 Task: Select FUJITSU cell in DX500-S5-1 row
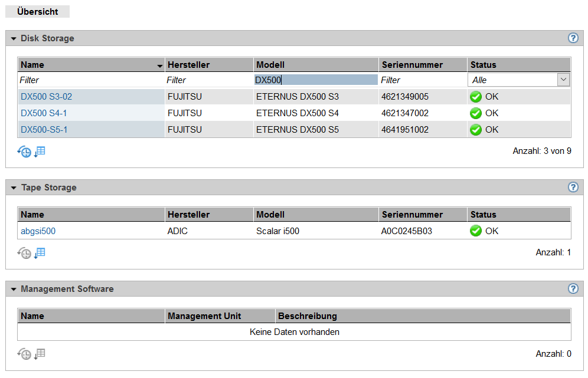209,130
